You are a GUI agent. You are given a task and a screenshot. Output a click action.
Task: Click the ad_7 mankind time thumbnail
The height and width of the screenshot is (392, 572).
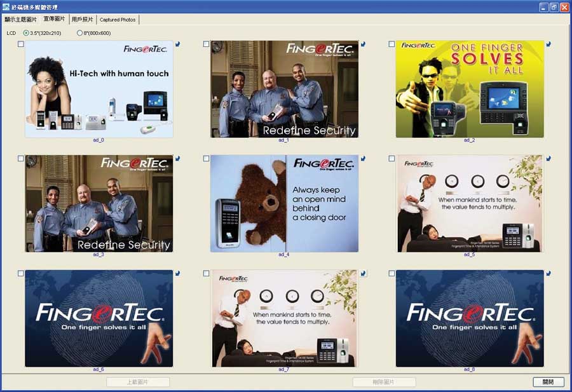[284, 318]
